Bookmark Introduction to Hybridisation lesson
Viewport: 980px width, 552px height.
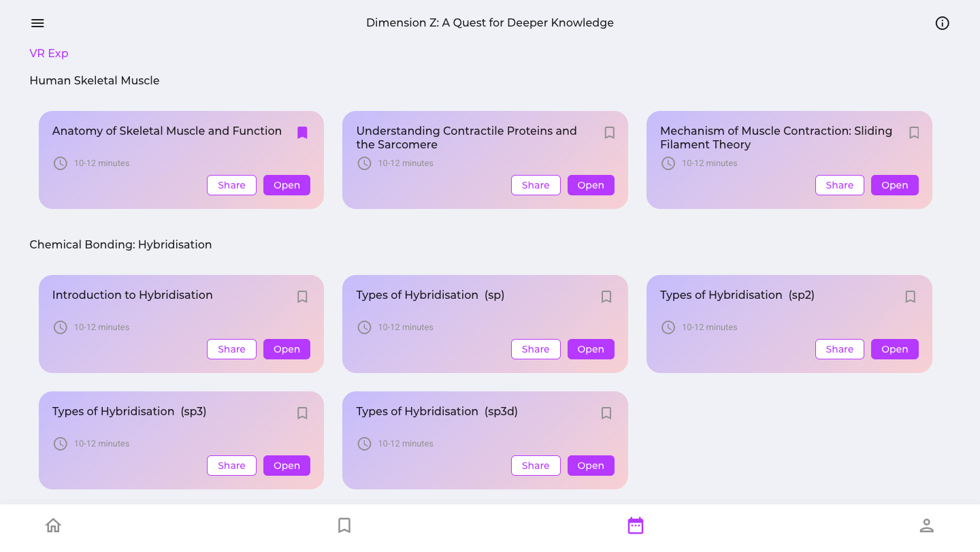(x=303, y=297)
